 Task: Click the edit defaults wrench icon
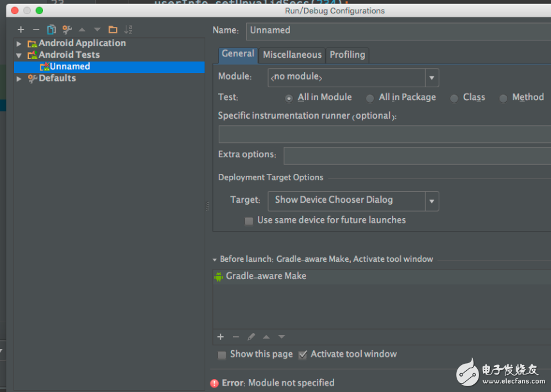click(67, 30)
